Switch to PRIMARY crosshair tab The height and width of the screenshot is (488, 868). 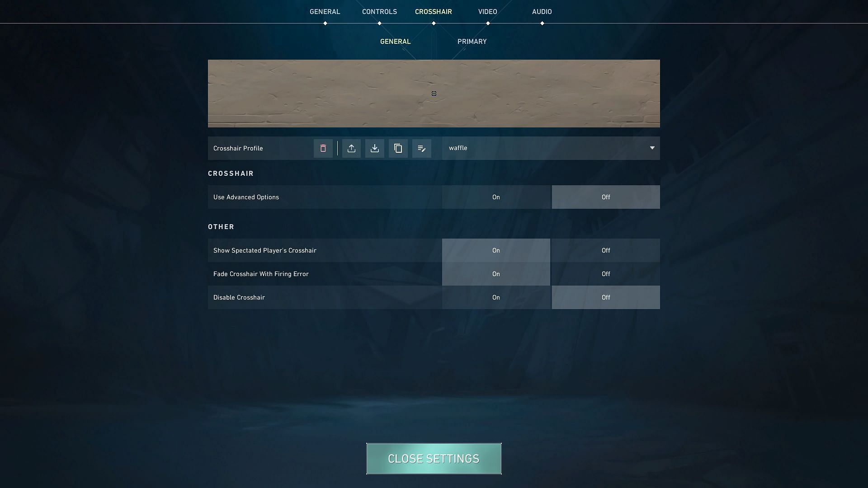click(472, 41)
